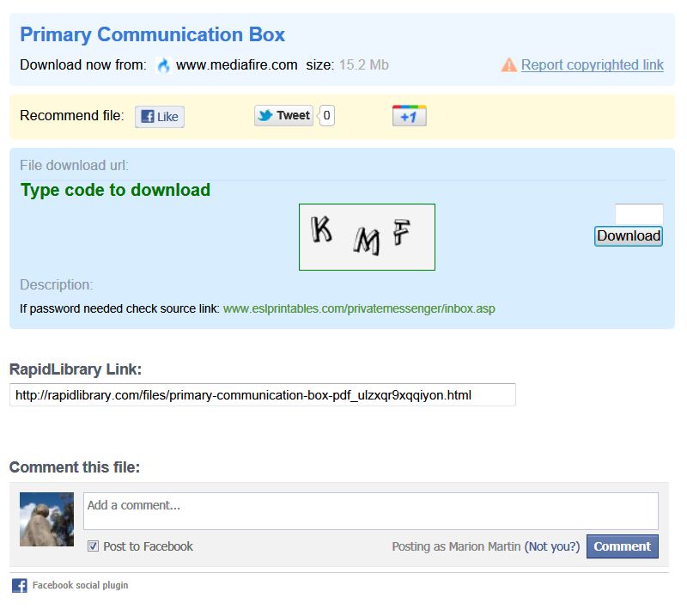Click the Facebook social plugin text
687x616 pixels.
click(80, 585)
